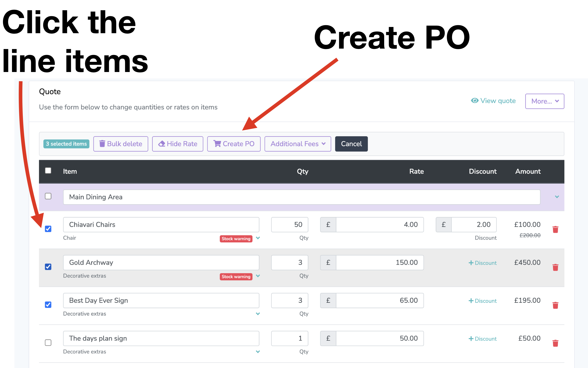Edit the Gold Archway item name field
Viewport: 588px width, 368px height.
click(x=161, y=263)
